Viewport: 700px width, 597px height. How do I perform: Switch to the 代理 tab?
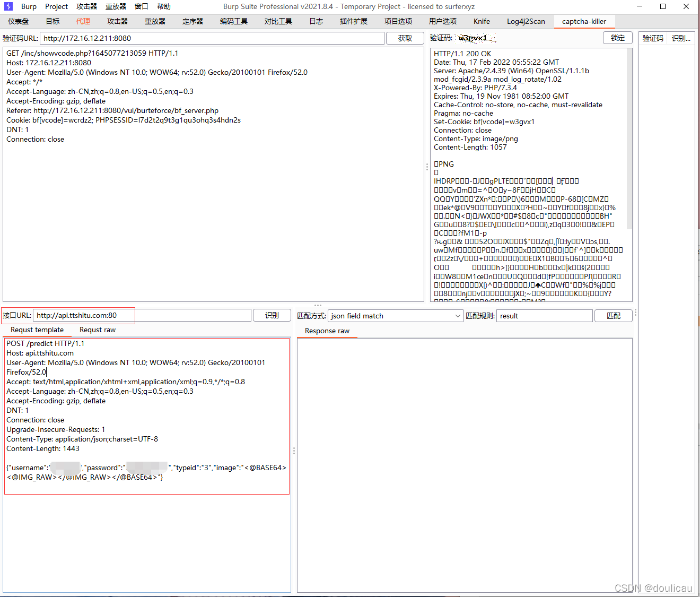(83, 21)
